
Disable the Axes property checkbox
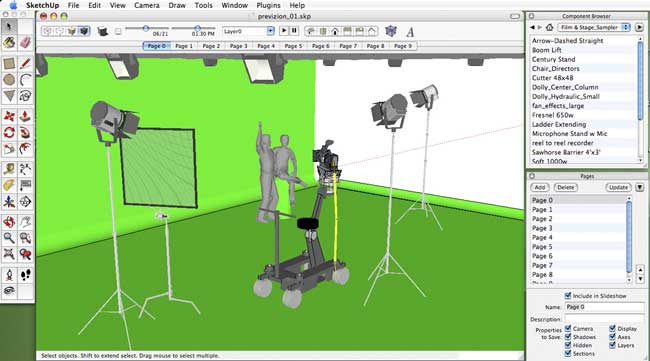(x=612, y=337)
